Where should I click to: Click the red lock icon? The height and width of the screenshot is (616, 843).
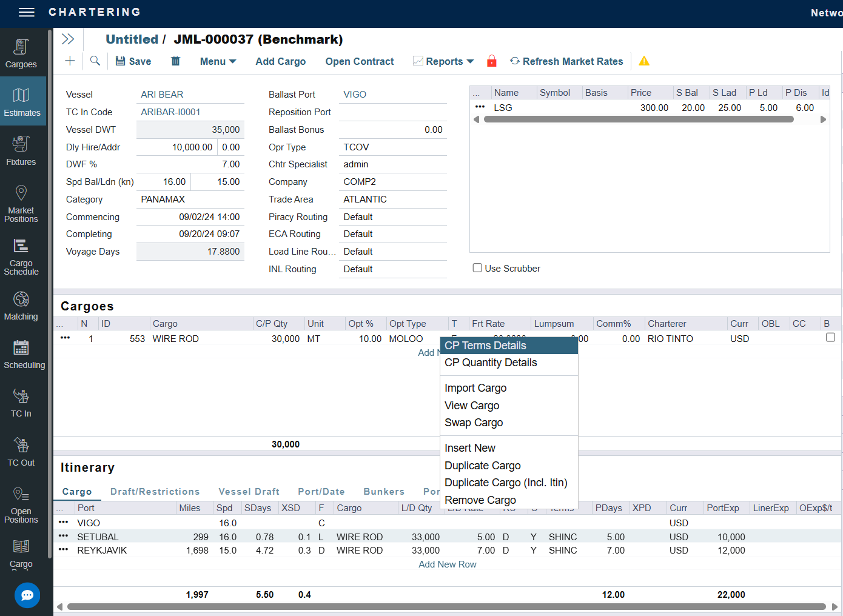click(492, 61)
